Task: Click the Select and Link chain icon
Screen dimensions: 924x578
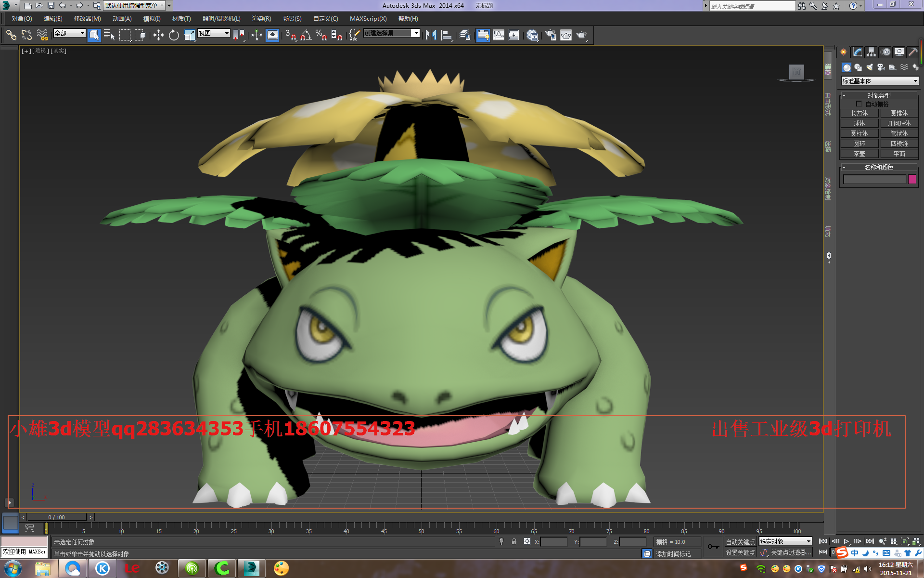Action: click(11, 35)
